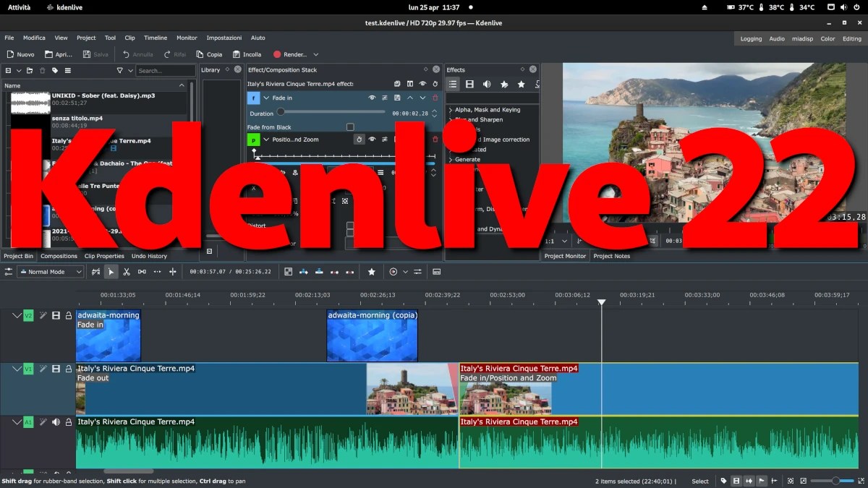The height and width of the screenshot is (488, 868).
Task: Mute the A1 audio track
Action: (x=56, y=421)
